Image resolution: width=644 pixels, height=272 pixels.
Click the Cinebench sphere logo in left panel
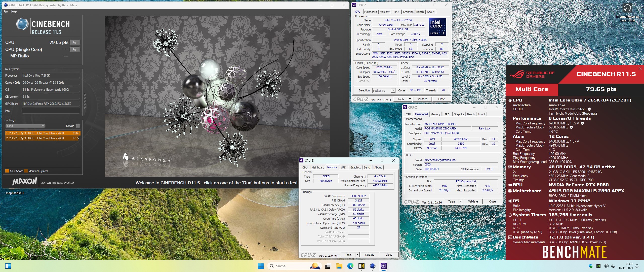22,24
